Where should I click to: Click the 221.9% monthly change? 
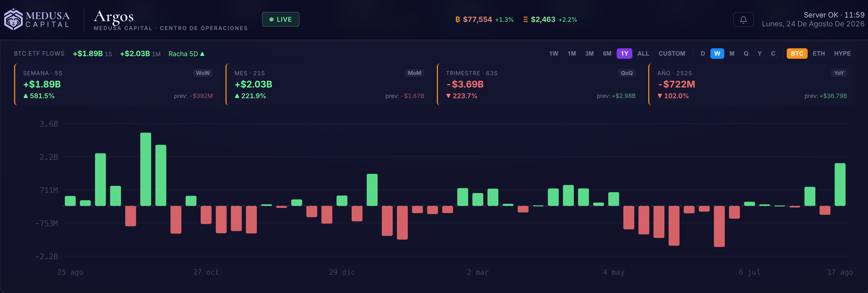pos(250,96)
